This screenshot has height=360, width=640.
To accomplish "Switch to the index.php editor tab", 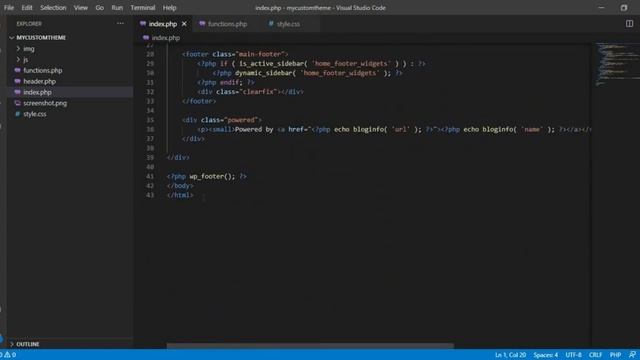I will tap(162, 24).
